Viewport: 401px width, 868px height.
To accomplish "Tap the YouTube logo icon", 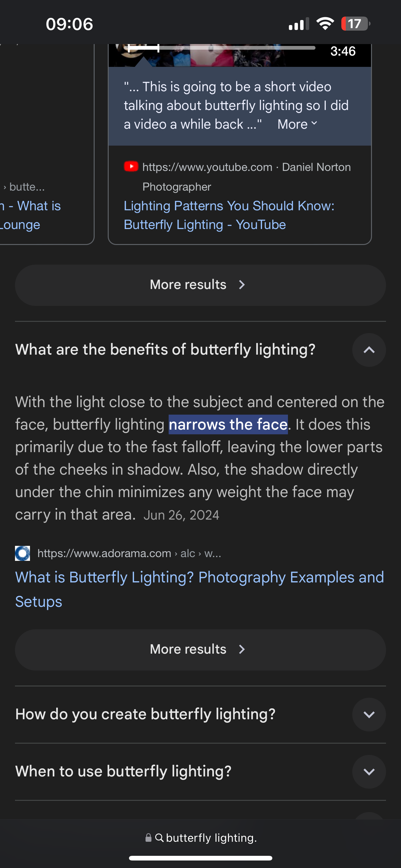I will pos(131,167).
